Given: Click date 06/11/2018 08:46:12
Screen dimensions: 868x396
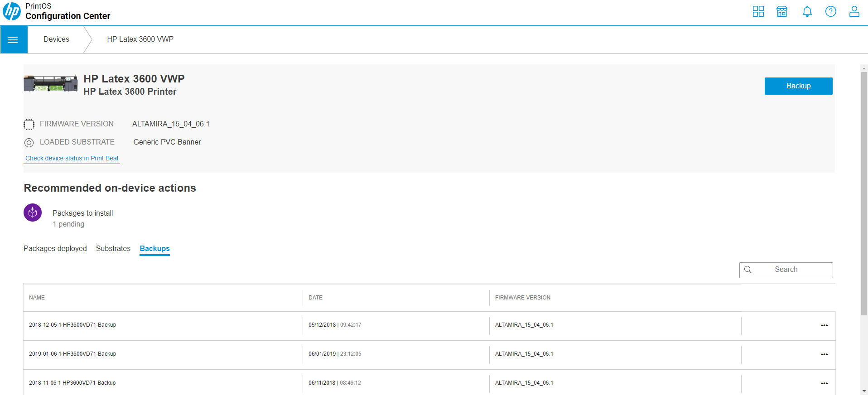Looking at the screenshot, I should coord(335,383).
